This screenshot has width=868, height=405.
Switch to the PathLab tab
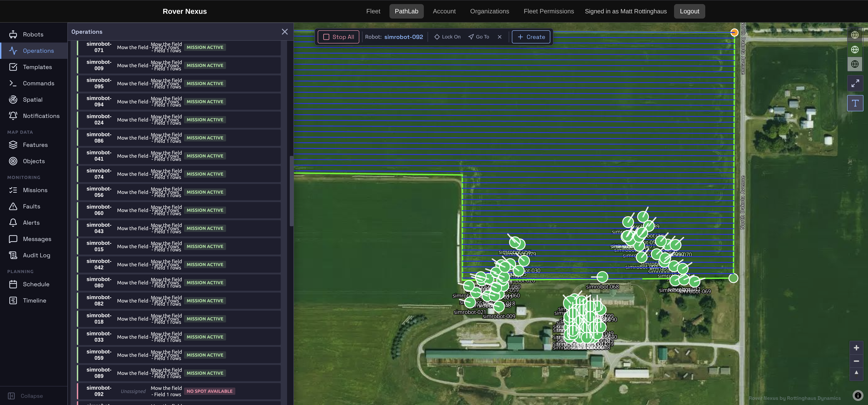(406, 12)
